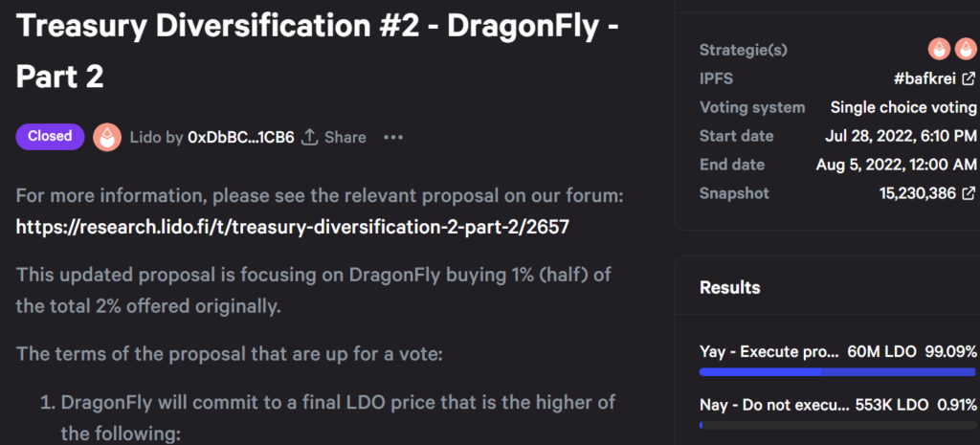
Task: Click the Nay - Do not execute label
Action: click(x=773, y=404)
